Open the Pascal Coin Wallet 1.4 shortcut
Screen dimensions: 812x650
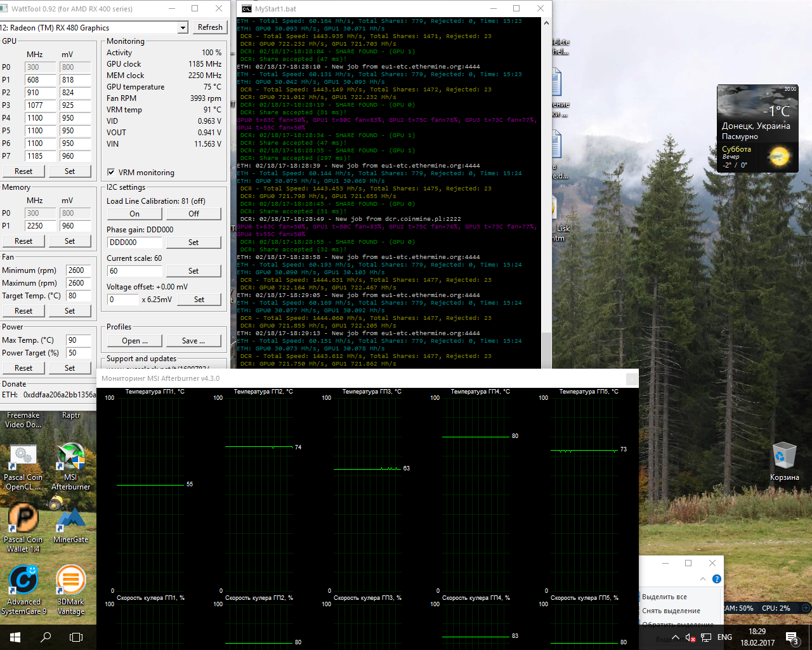point(23,528)
